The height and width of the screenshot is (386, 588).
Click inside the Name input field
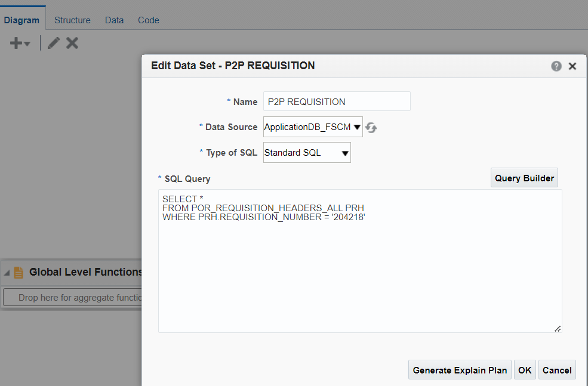[x=337, y=101]
